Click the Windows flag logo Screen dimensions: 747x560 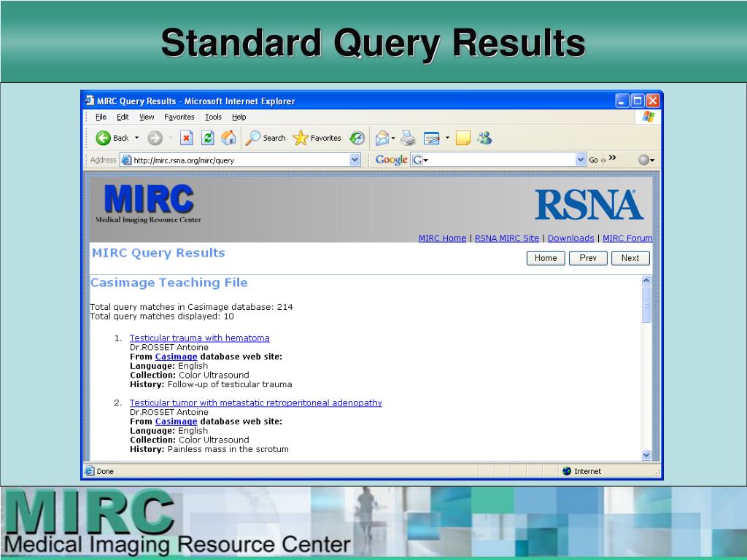point(648,117)
